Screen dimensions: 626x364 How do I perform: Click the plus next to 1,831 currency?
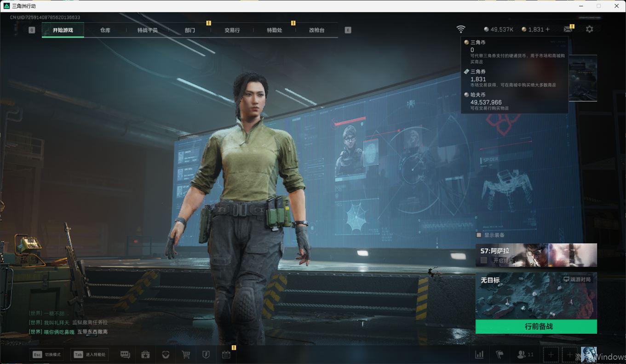coord(547,29)
